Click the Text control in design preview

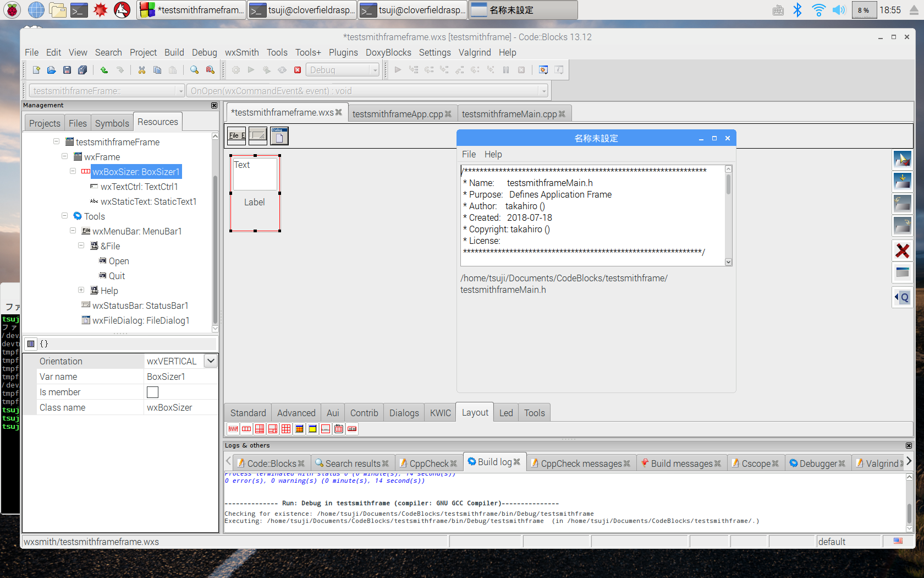[x=255, y=174]
